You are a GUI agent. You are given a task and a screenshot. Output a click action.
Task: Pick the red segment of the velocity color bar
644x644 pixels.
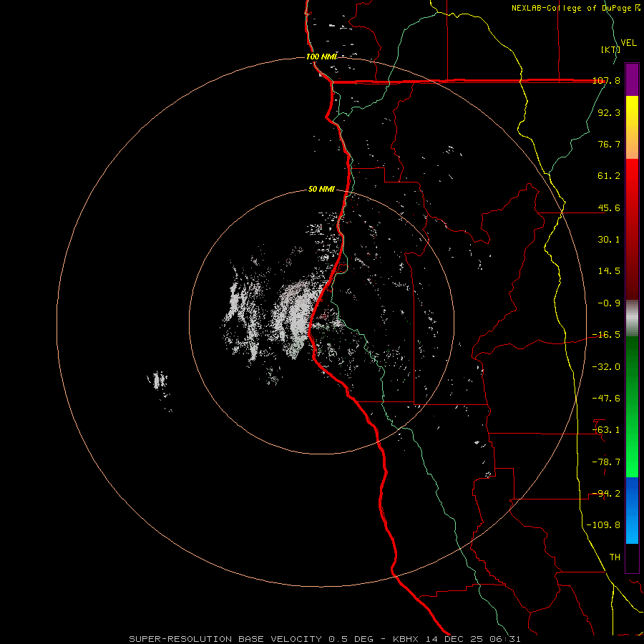pos(632,229)
